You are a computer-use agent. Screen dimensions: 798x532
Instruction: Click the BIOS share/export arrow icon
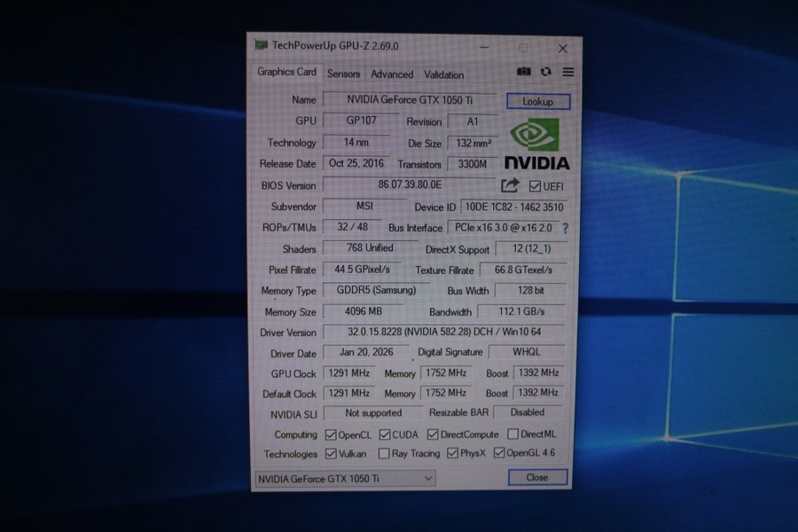(x=510, y=185)
